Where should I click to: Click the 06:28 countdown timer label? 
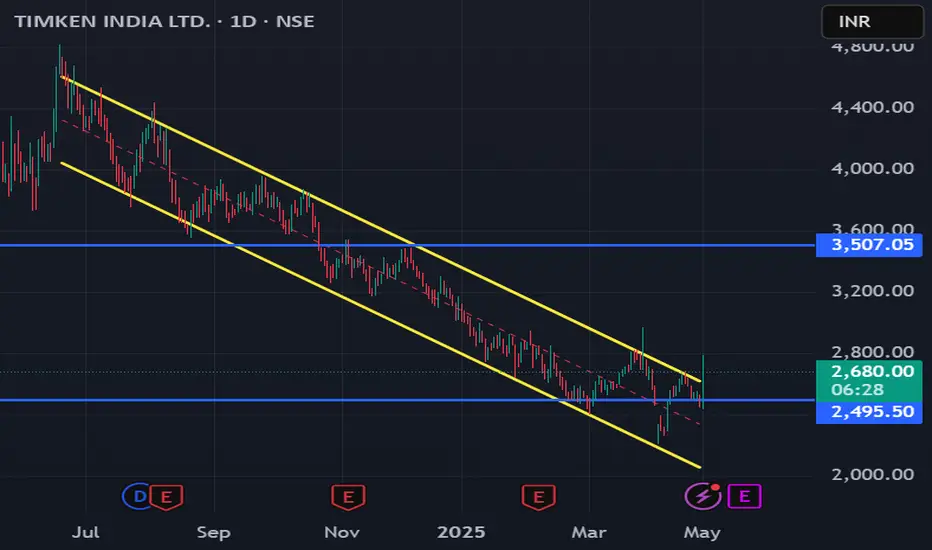click(857, 390)
